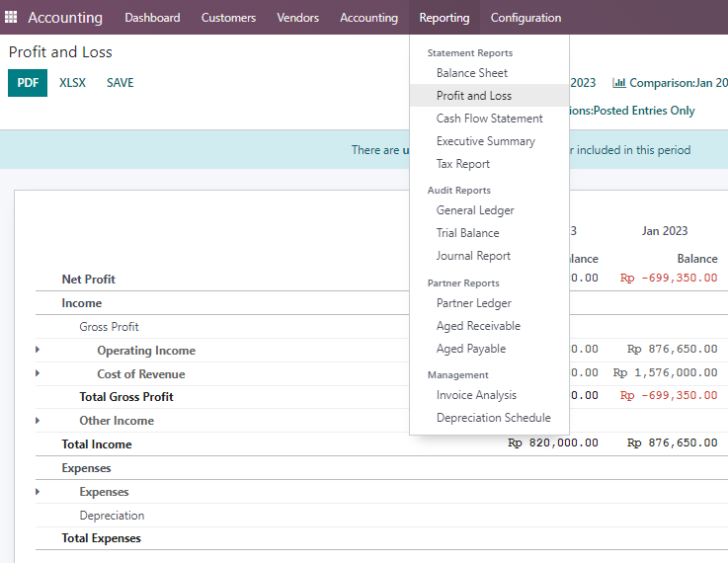This screenshot has width=728, height=563.
Task: Open Aged Payable report
Action: tap(489, 349)
